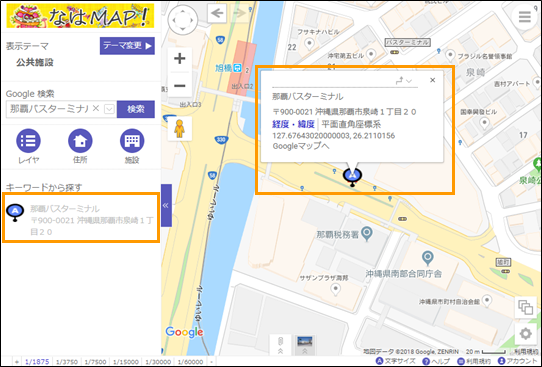Open the search history dropdown arrow
The width and height of the screenshot is (542, 367).
(x=109, y=109)
